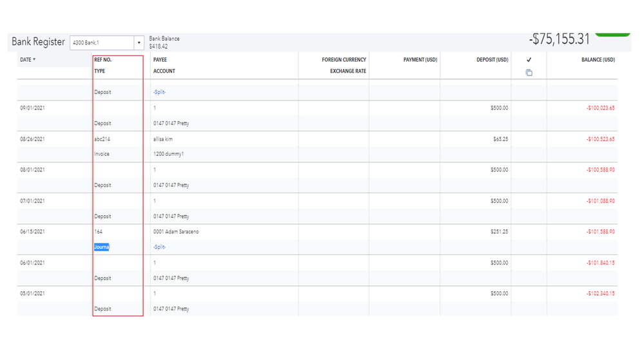Image resolution: width=644 pixels, height=362 pixels.
Task: Click the PAYMENT (USD) column header
Action: pos(420,60)
